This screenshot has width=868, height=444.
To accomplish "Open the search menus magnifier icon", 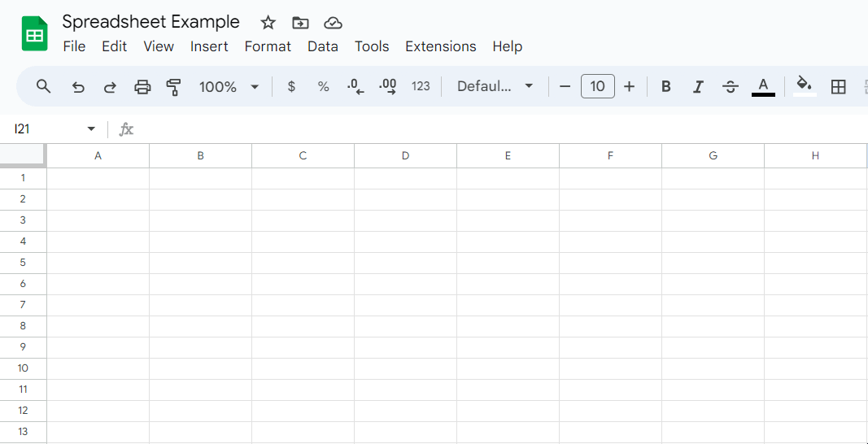I will coord(43,86).
